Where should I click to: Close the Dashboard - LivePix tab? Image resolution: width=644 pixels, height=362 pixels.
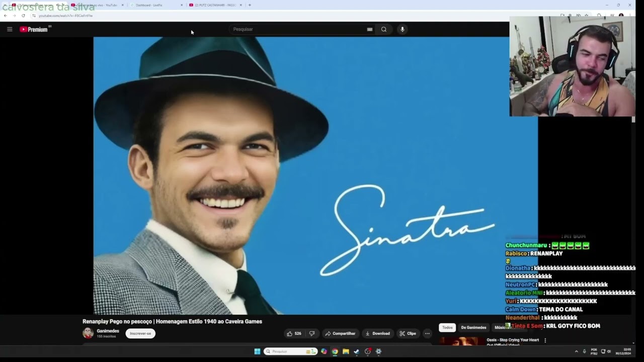pos(182,5)
